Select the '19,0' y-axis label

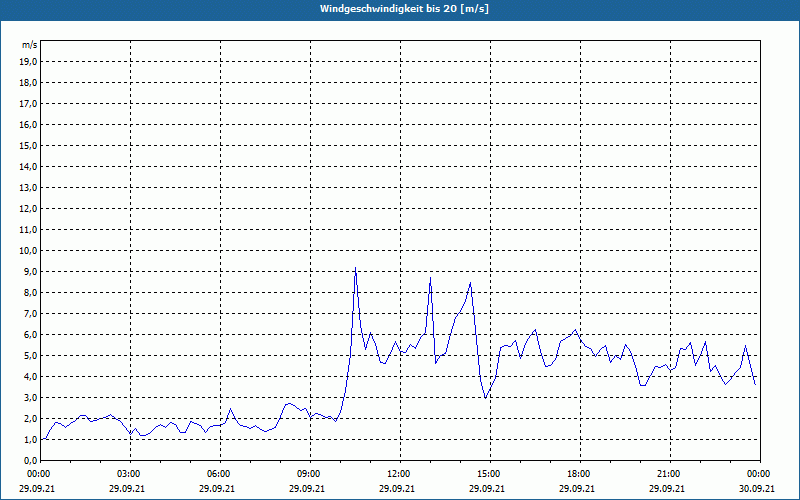[29, 62]
